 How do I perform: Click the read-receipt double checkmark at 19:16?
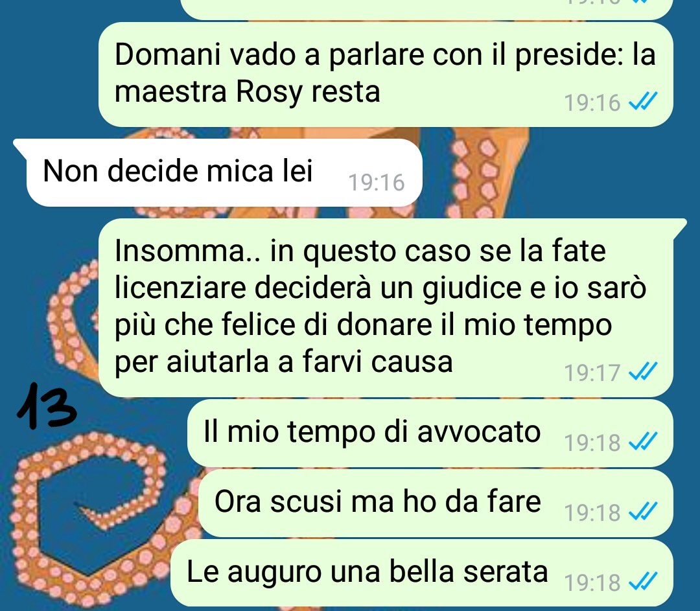pyautogui.click(x=643, y=101)
